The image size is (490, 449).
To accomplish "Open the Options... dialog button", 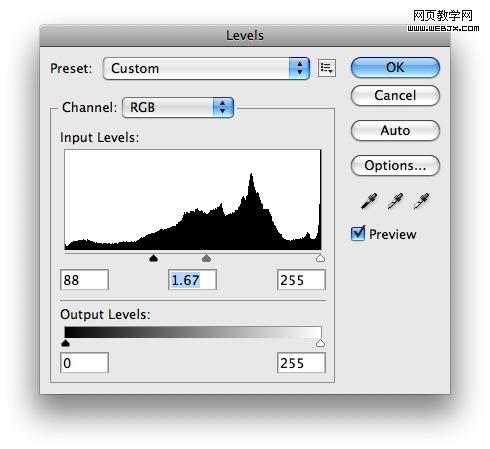I will tap(395, 166).
